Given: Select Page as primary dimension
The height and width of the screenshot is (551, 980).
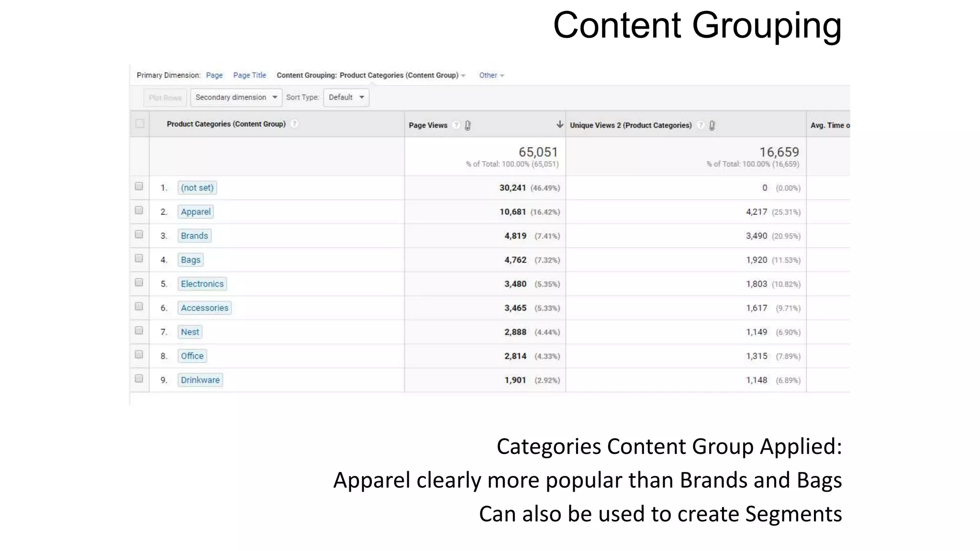Looking at the screenshot, I should [214, 75].
